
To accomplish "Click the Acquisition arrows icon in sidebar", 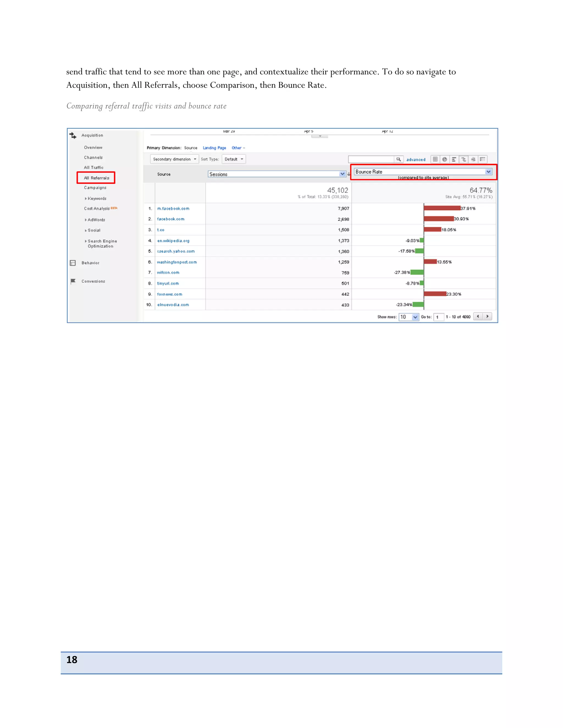I will point(73,135).
